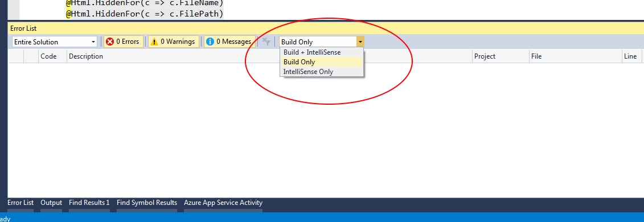Viewport: 644px width, 222px height.
Task: Click the c.FilePath HiddenFor code line
Action: point(145,14)
